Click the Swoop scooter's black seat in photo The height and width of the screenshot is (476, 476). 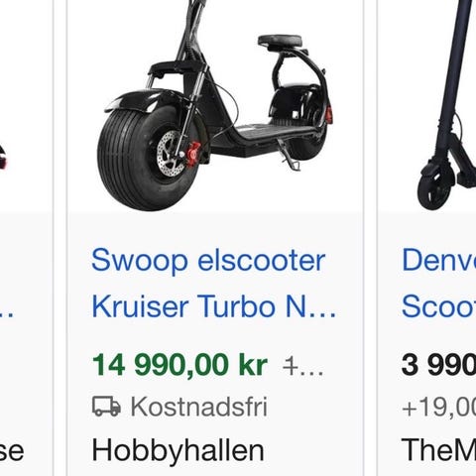click(x=280, y=42)
